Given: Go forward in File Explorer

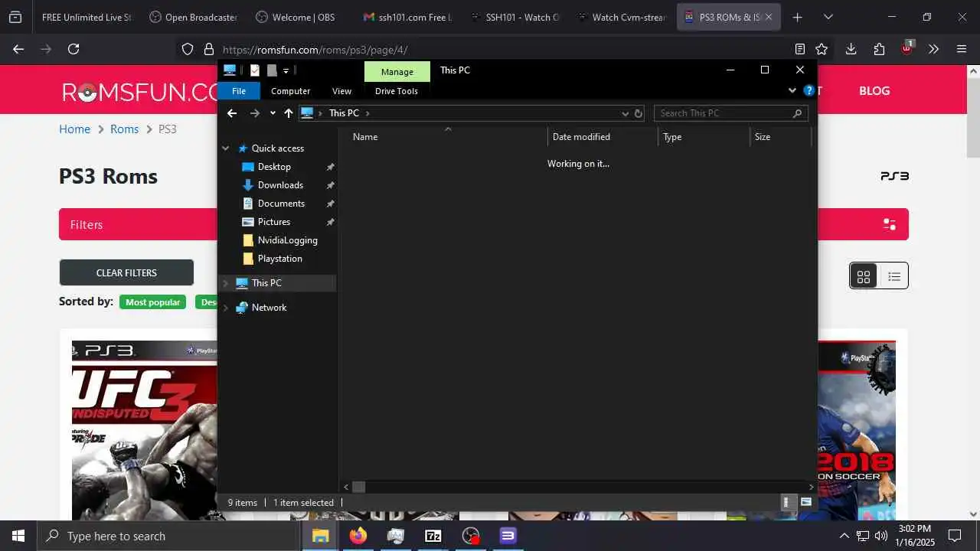Looking at the screenshot, I should [255, 113].
